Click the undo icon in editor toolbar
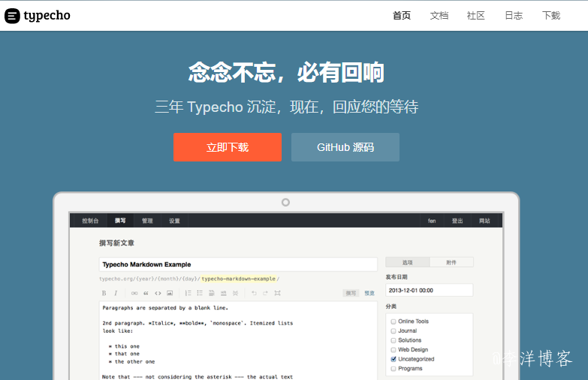Screen dimensions: 588x380 coord(254,293)
